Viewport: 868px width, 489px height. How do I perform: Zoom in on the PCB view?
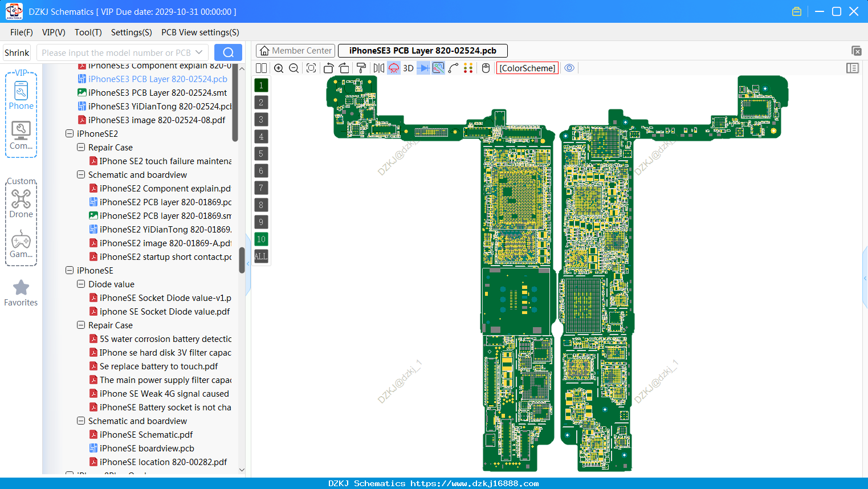point(279,68)
